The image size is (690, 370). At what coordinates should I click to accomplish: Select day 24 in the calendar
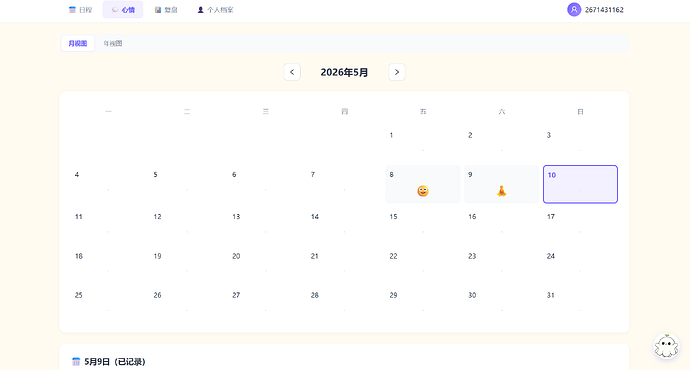pyautogui.click(x=580, y=264)
